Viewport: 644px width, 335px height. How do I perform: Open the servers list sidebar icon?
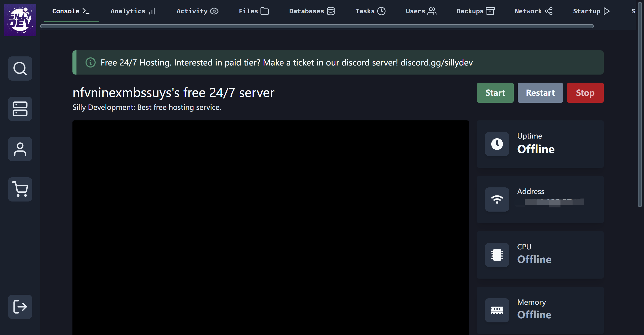pos(20,109)
